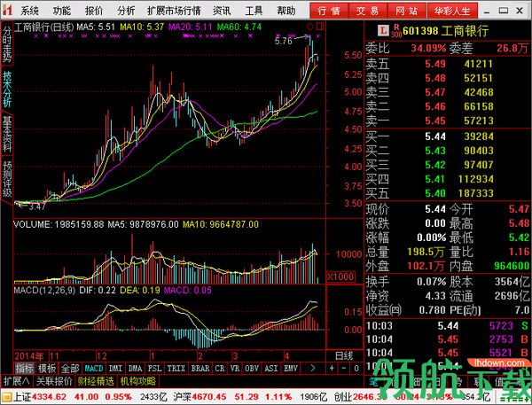Switch to the ASI indicator
532x405 pixels.
point(271,368)
